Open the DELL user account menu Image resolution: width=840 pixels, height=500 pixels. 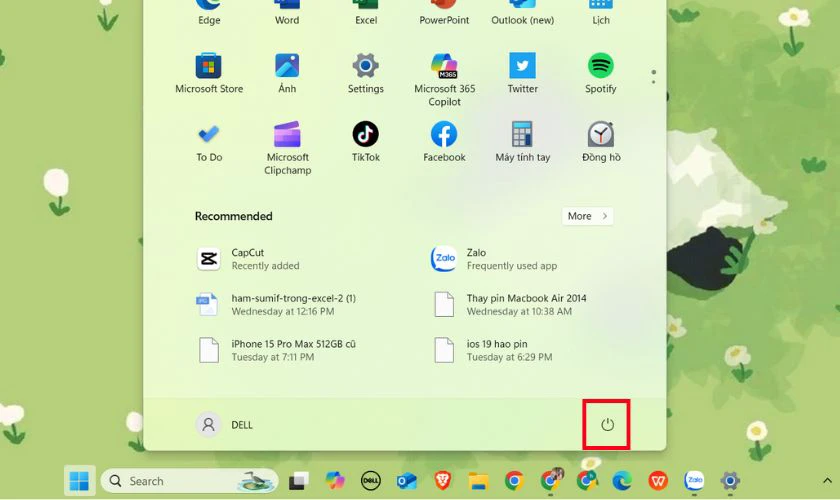[x=226, y=425]
